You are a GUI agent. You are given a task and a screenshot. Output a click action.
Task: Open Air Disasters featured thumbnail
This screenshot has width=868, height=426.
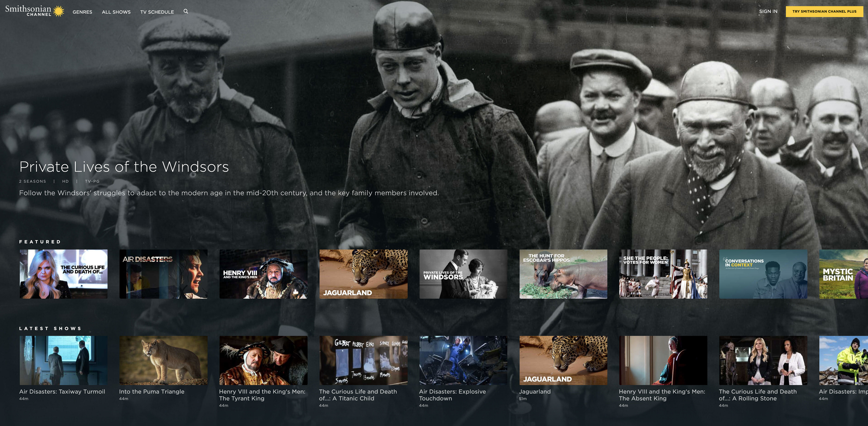pyautogui.click(x=163, y=274)
